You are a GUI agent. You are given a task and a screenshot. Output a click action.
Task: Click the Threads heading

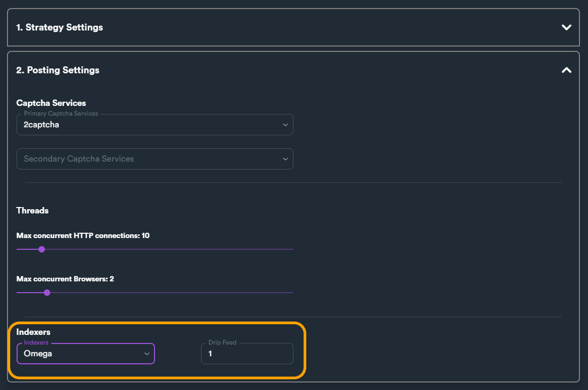pos(33,210)
